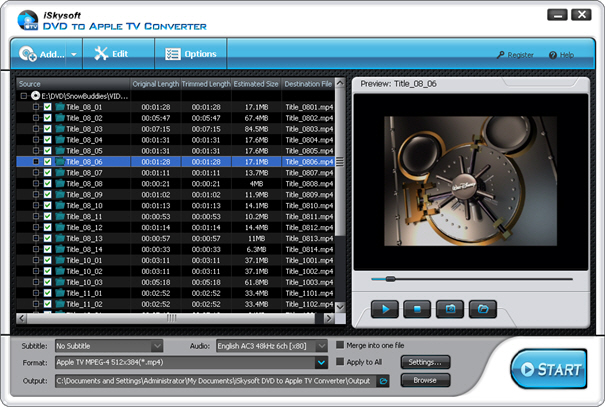Click the Register link
This screenshot has width=605, height=407.
tap(515, 55)
